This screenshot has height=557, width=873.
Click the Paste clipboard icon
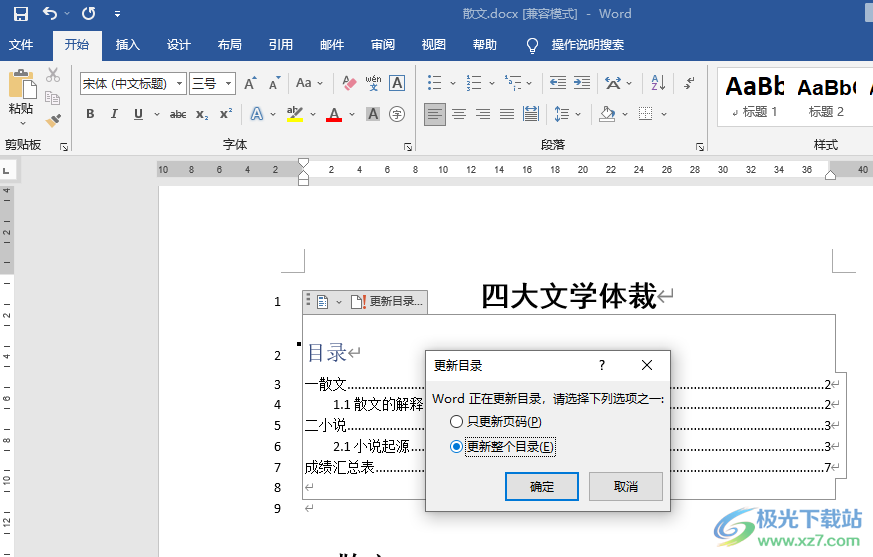click(x=22, y=85)
